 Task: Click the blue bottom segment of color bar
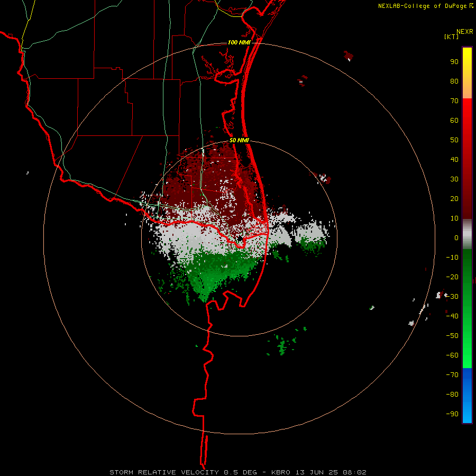(x=467, y=396)
